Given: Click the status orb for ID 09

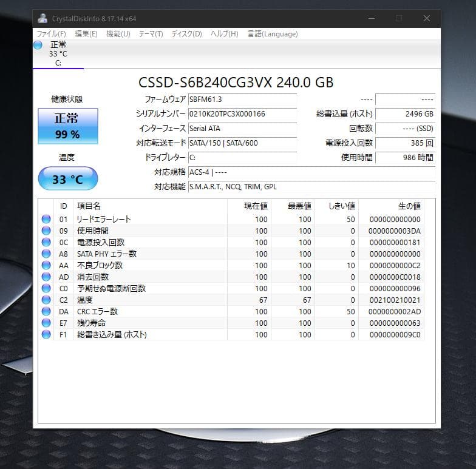Looking at the screenshot, I should coord(46,231).
